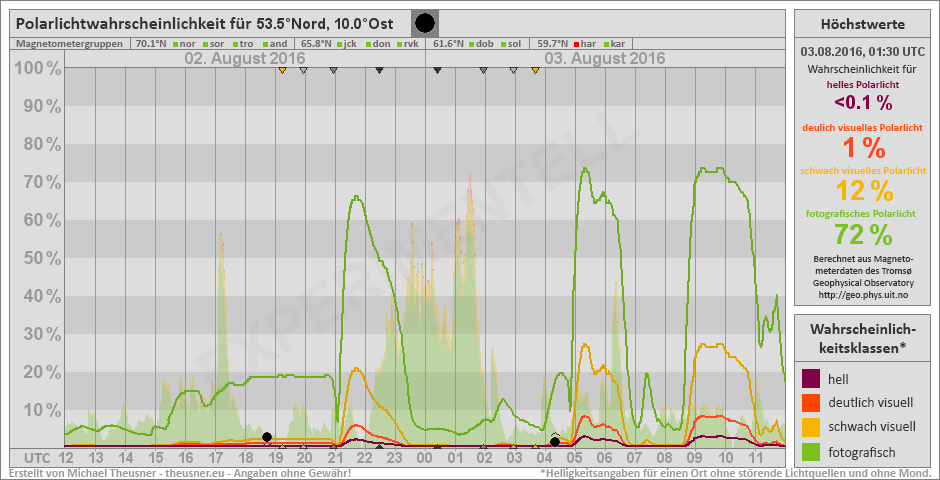The image size is (940, 480).
Task: Click the purple hell legend swatch
Action: [x=811, y=378]
